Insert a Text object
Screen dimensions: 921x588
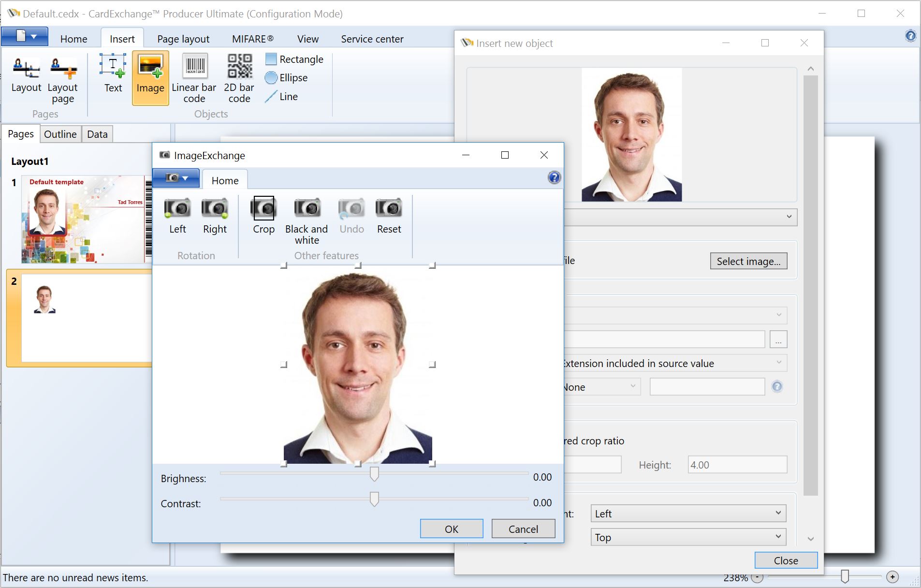pos(113,74)
